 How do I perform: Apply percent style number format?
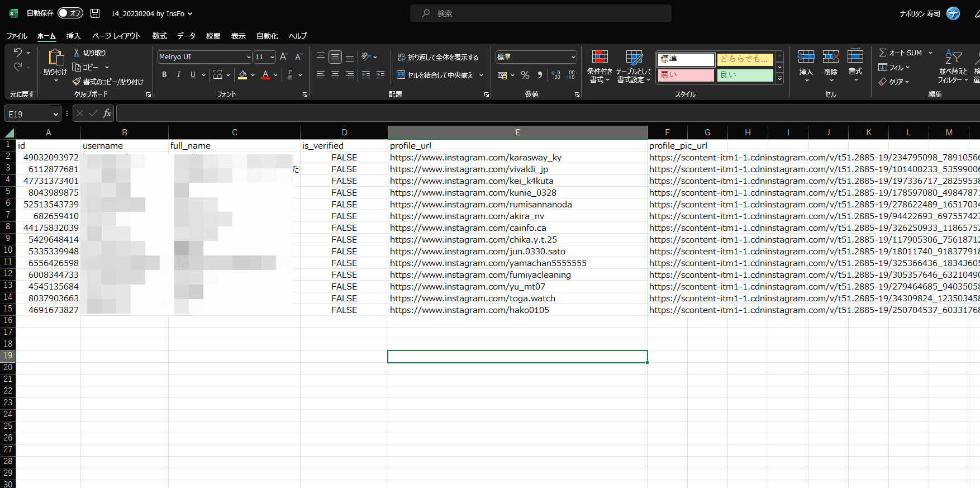(525, 75)
